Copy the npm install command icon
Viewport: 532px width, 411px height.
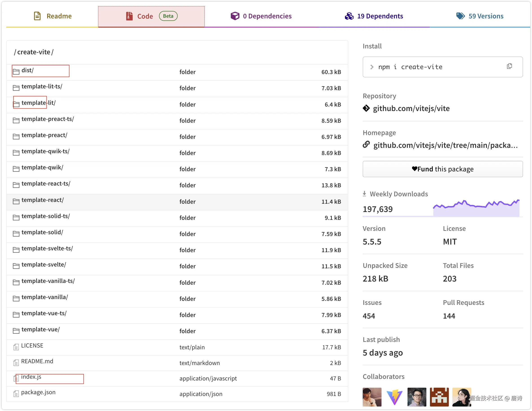(x=509, y=66)
